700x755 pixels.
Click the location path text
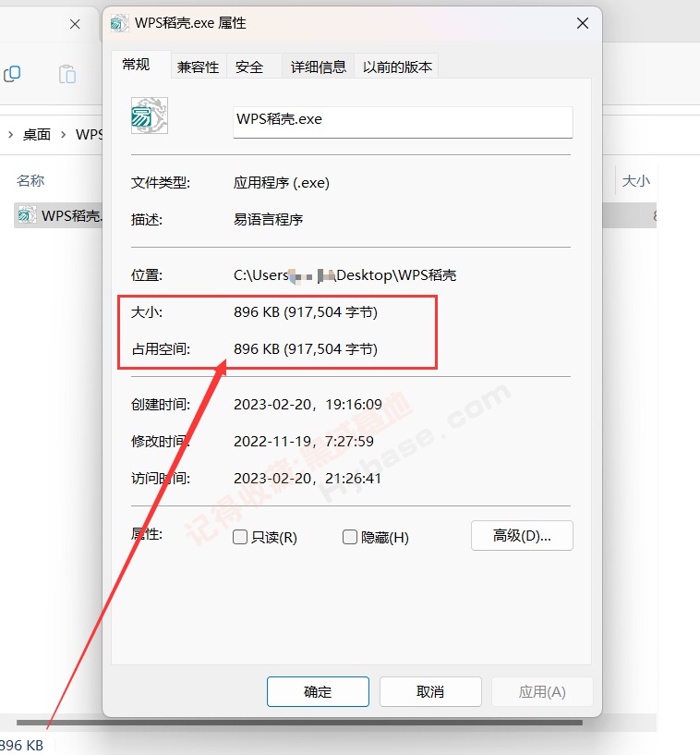345,275
